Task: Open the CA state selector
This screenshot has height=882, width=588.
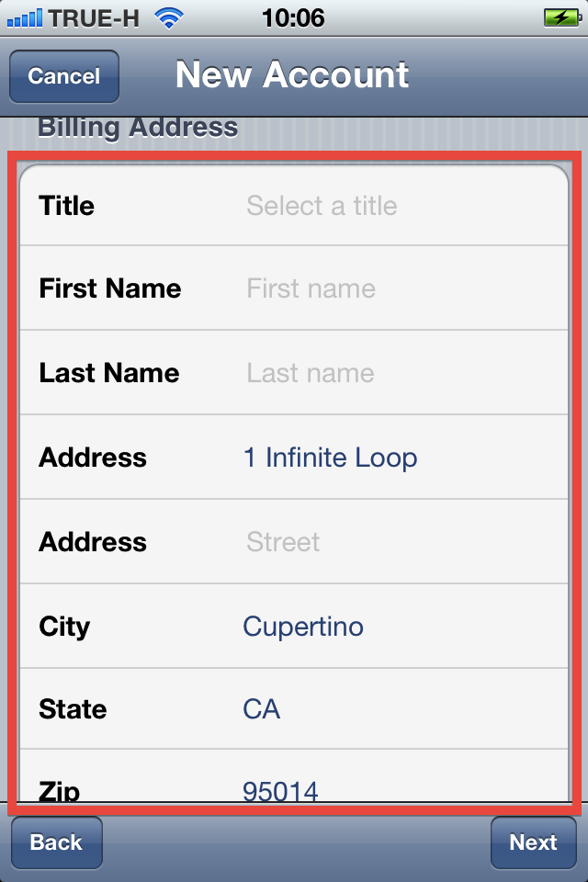Action: point(261,709)
